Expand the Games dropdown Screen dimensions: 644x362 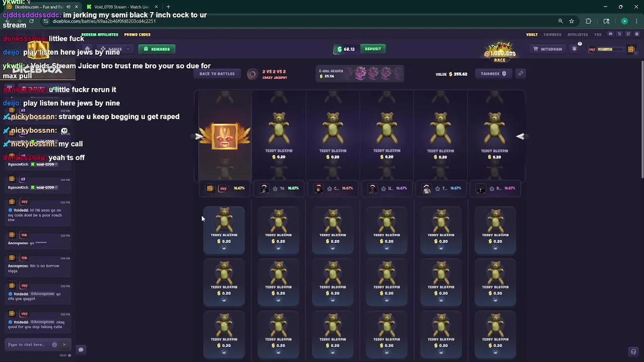[115, 49]
